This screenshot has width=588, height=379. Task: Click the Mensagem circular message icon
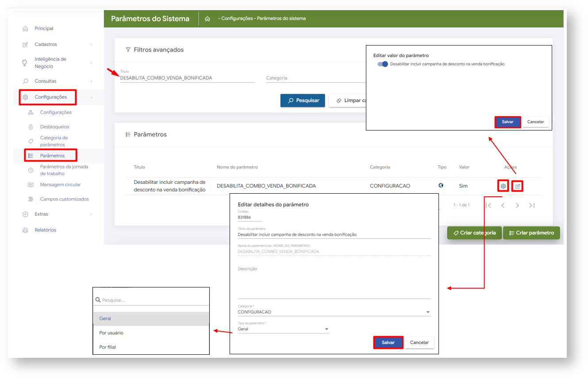tap(31, 185)
